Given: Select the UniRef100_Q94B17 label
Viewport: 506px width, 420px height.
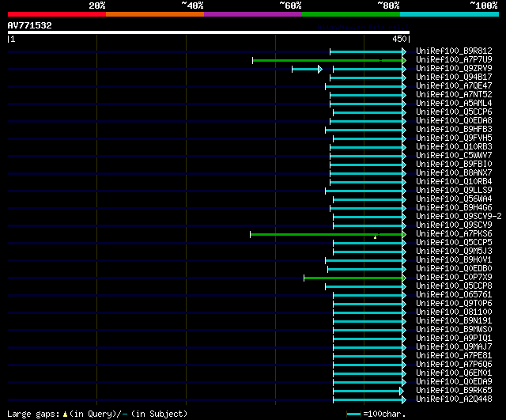Looking at the screenshot, I should click(454, 77).
